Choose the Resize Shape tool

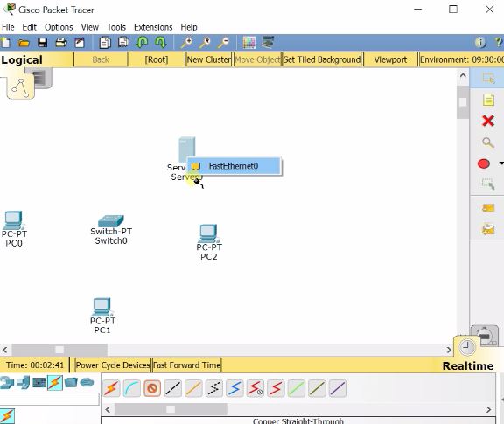488,184
